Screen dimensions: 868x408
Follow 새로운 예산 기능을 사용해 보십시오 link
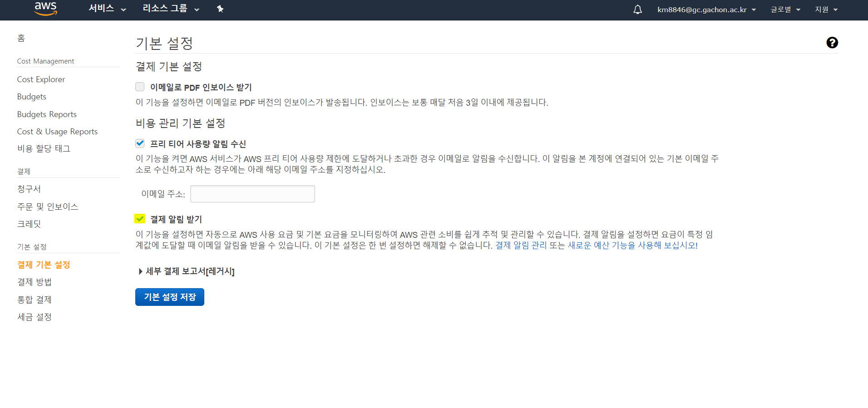coord(633,246)
